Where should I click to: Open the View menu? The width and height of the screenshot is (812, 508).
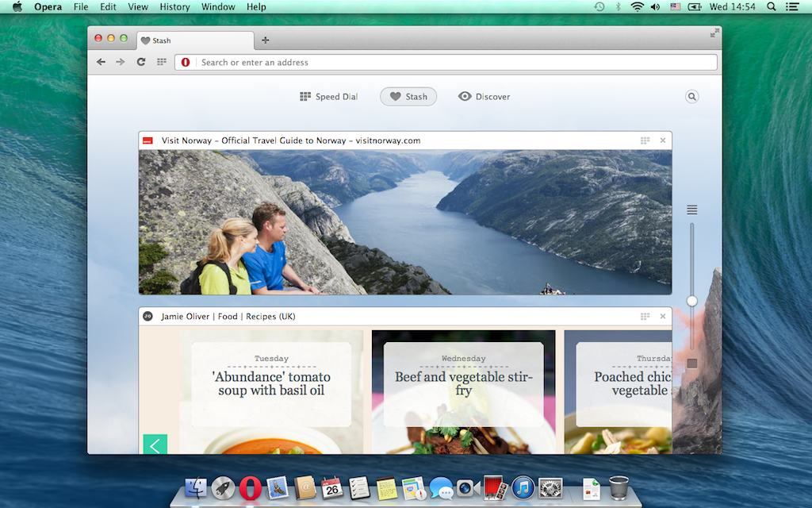138,7
